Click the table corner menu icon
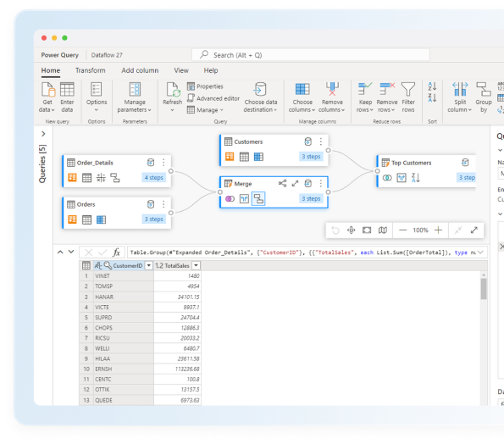504x444 pixels. pos(86,265)
